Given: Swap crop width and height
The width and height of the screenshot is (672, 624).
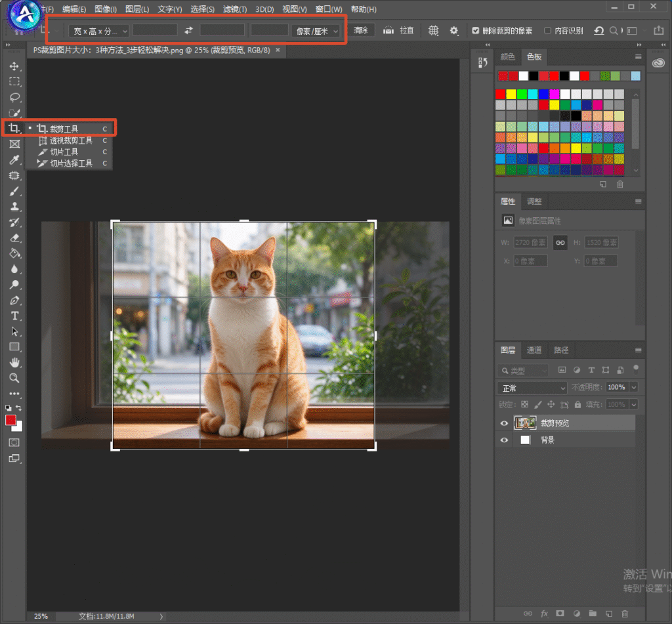Looking at the screenshot, I should (x=188, y=30).
